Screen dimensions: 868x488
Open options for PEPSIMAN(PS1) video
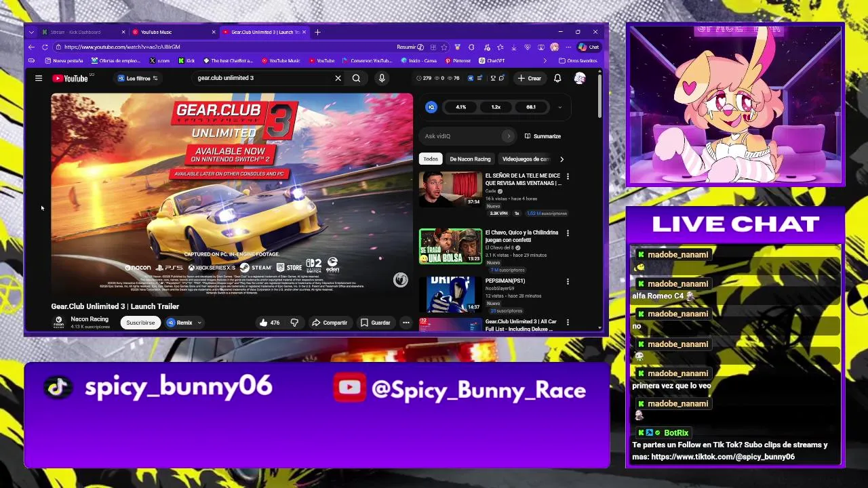pos(568,281)
